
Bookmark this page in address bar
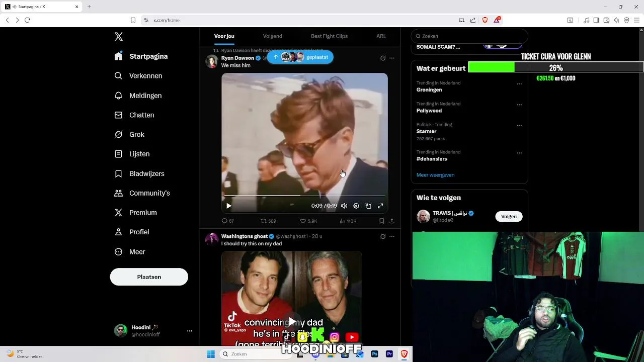[133, 20]
